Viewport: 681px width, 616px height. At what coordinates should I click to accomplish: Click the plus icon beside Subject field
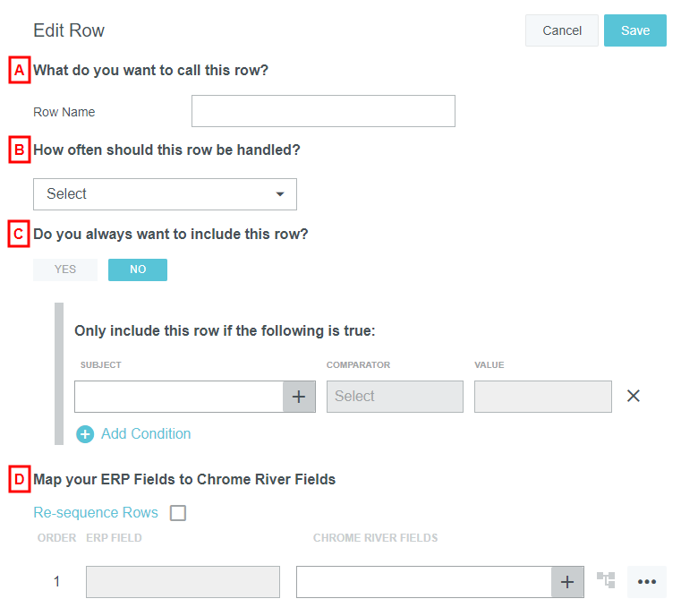[299, 397]
